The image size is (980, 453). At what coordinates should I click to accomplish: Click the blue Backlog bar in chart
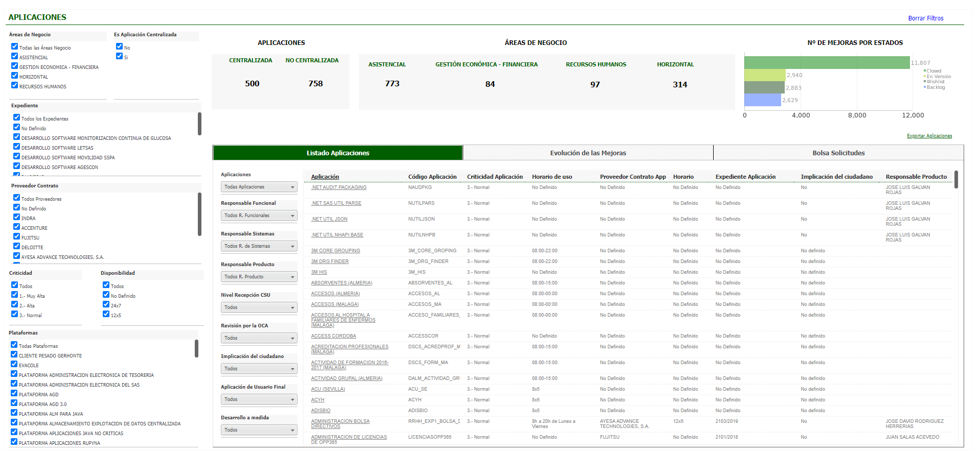click(762, 100)
